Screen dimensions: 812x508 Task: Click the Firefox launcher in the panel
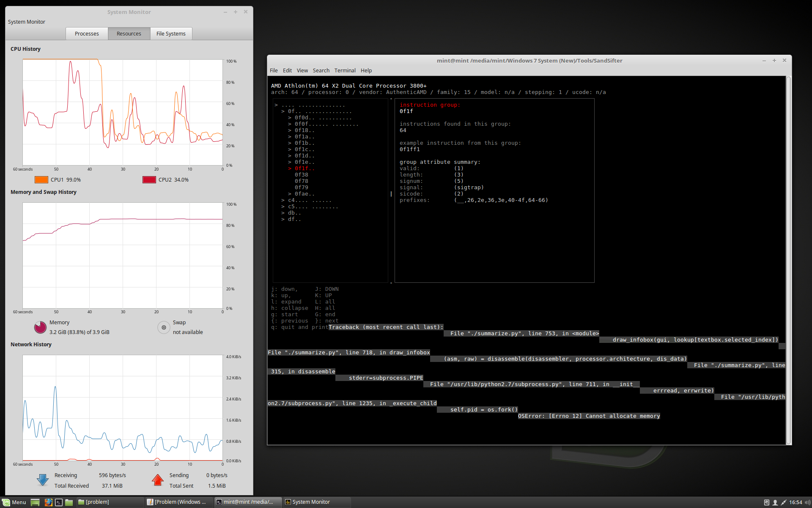(48, 502)
